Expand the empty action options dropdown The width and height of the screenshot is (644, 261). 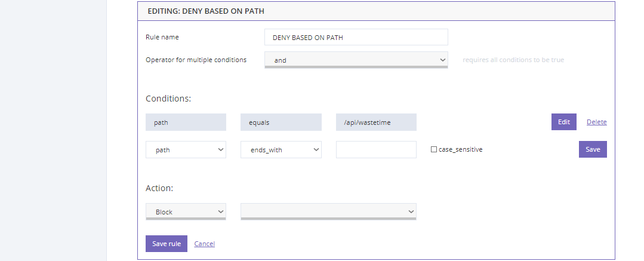328,211
